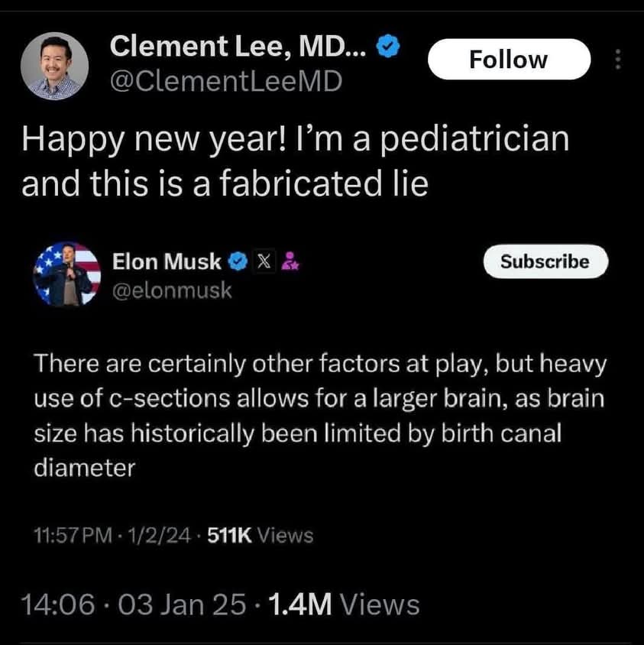The height and width of the screenshot is (645, 644).
Task: Open the Elon Musk display name
Action: pyautogui.click(x=167, y=262)
